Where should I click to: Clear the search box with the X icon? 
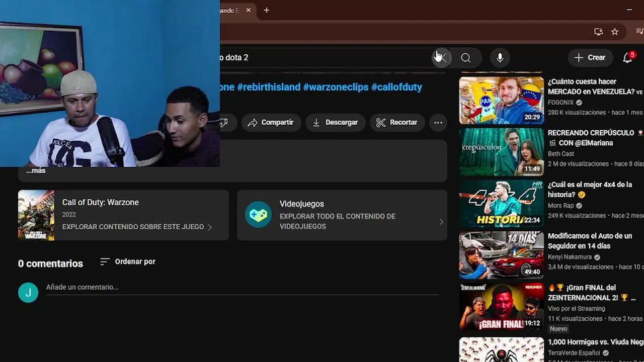[x=441, y=58]
